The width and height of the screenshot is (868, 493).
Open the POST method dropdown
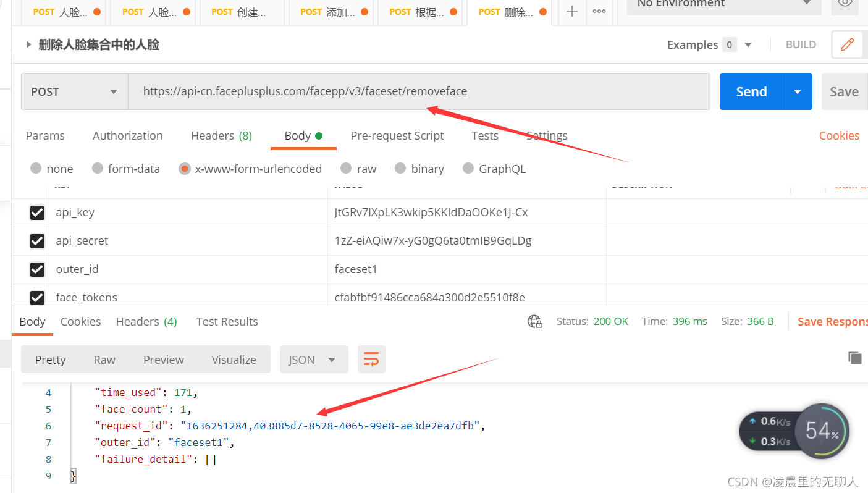pos(75,91)
